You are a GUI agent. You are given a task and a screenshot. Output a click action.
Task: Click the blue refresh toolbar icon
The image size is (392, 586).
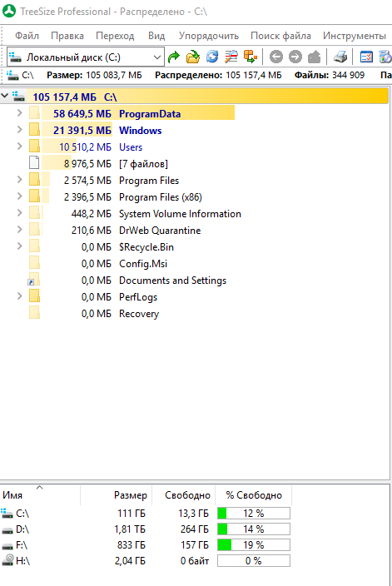pos(212,57)
